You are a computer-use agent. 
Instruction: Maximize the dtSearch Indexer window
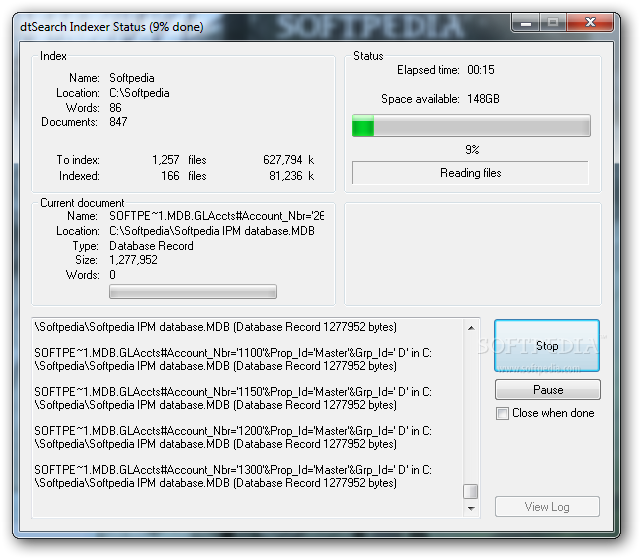coord(553,22)
